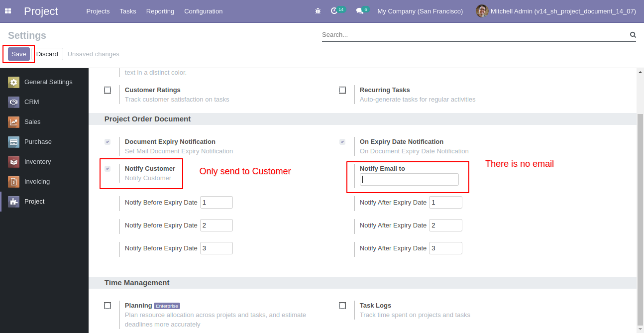This screenshot has height=333, width=644.
Task: Open Invoicing settings in sidebar
Action: [x=44, y=182]
